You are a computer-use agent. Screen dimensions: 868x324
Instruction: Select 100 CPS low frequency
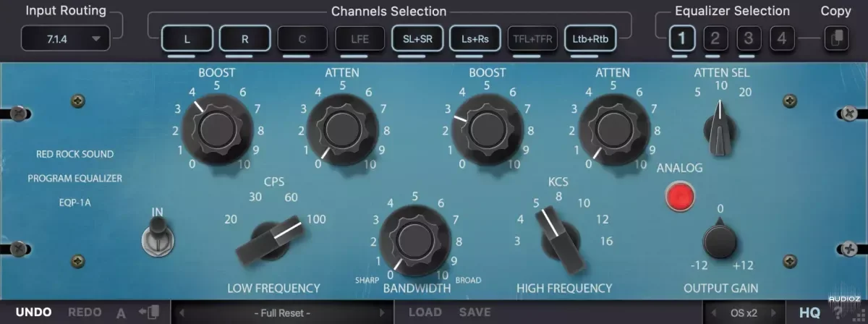click(x=315, y=219)
